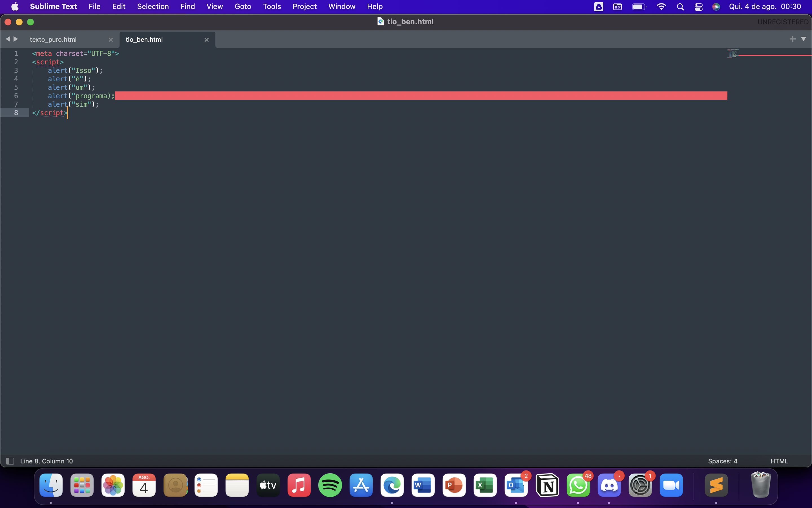Go to next tab with right arrow

16,39
